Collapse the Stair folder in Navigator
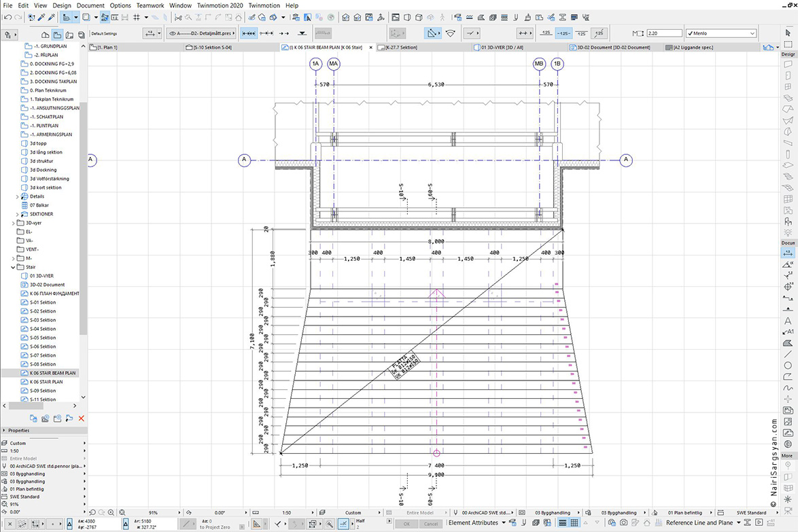The height and width of the screenshot is (532, 798). click(13, 267)
